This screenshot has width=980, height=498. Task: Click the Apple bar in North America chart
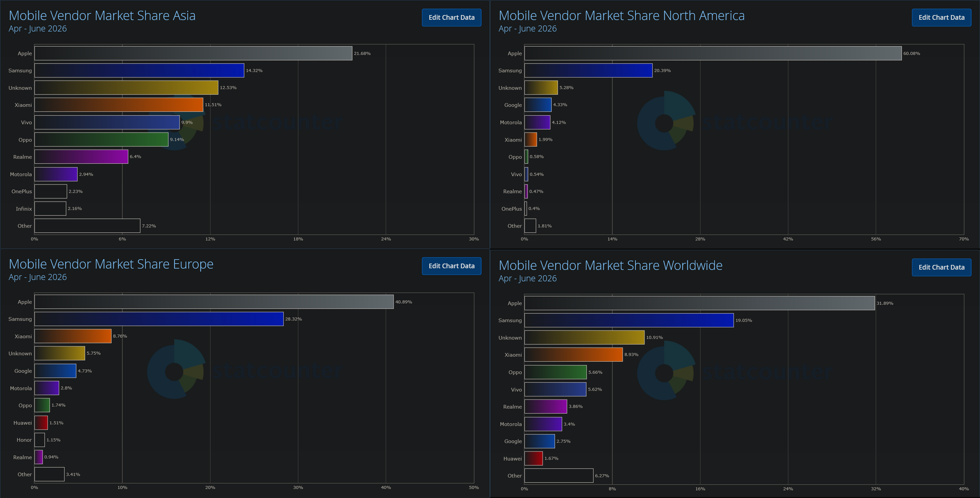tap(713, 53)
